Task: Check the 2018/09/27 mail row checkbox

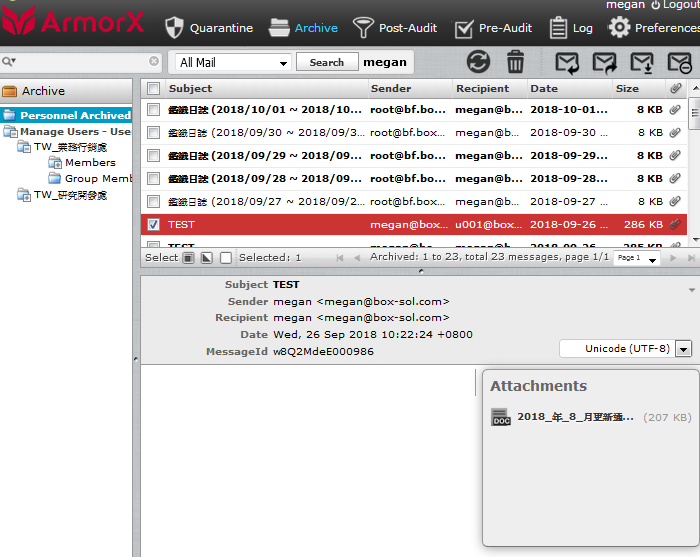Action: [x=153, y=201]
